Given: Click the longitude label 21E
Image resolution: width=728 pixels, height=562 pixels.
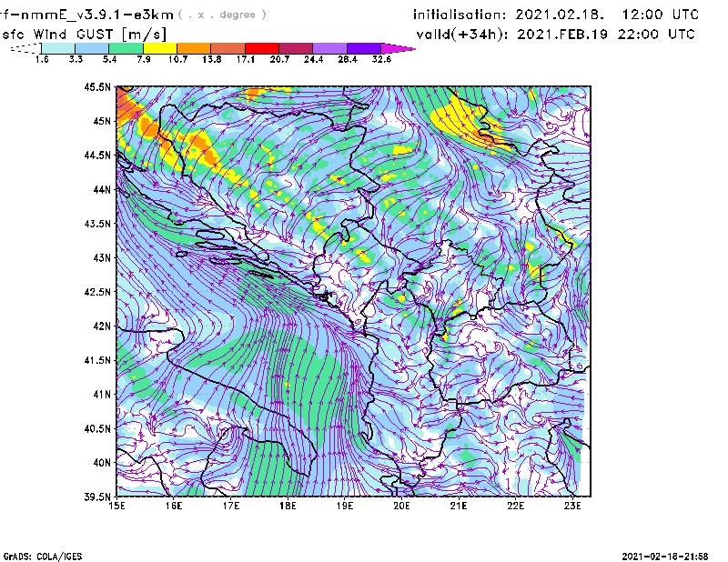Looking at the screenshot, I should [x=459, y=506].
